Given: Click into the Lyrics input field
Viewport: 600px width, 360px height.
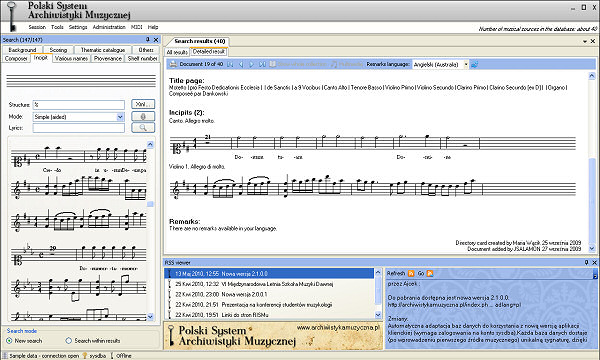Looking at the screenshot, I should (79, 128).
